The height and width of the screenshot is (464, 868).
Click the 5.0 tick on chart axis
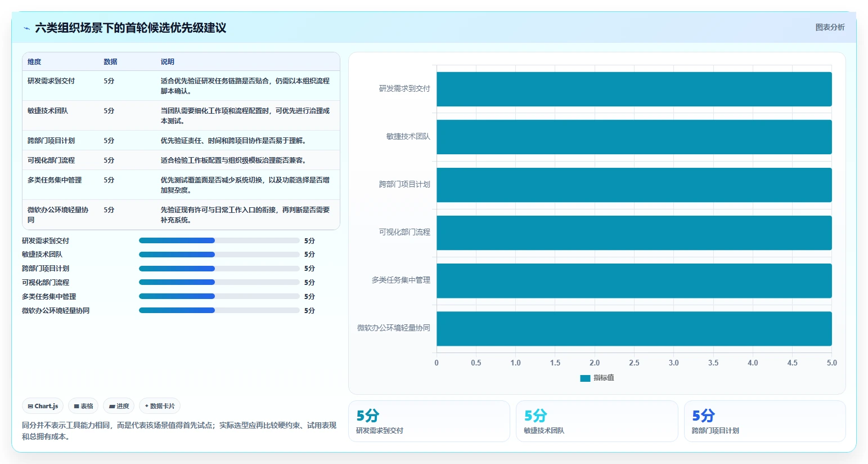click(832, 363)
